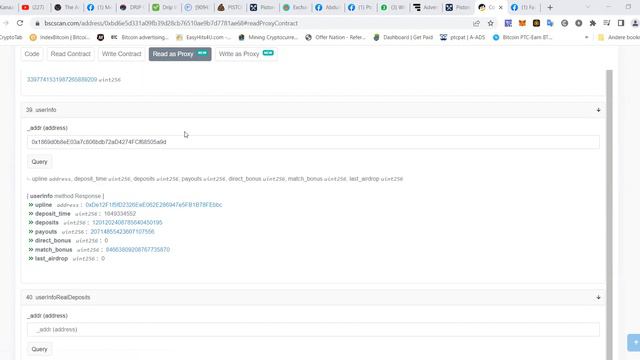Open the tab search dropdown chevron

[588, 7]
